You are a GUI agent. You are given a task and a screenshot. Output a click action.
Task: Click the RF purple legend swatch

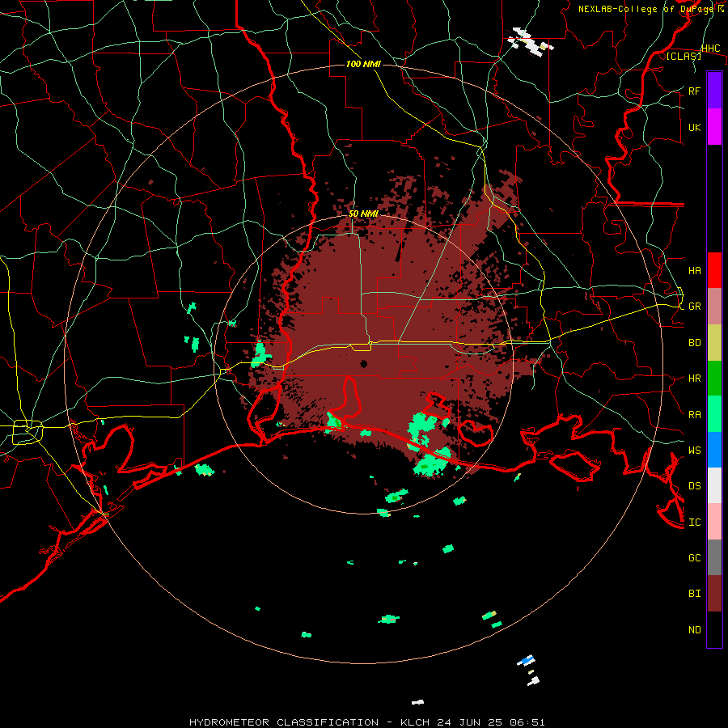pos(714,91)
